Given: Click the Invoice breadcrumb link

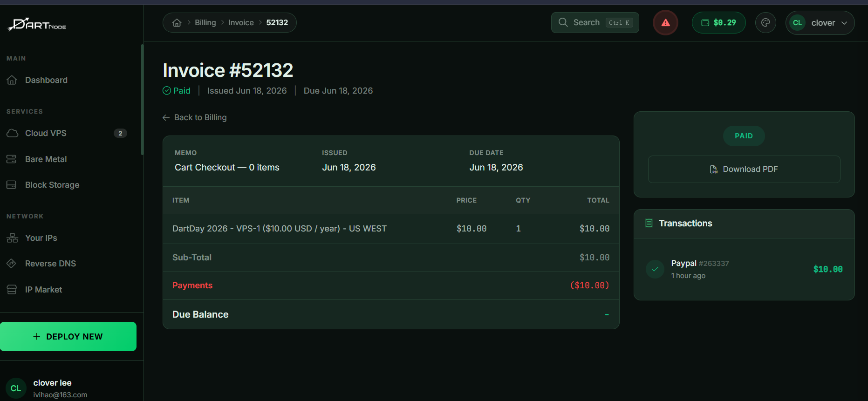Looking at the screenshot, I should click(241, 23).
